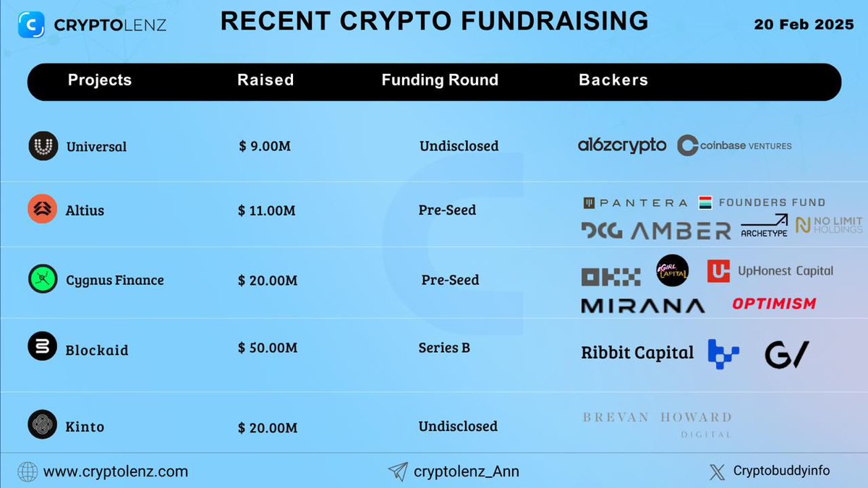
Task: Select the Funding Round column header
Action: pos(440,80)
